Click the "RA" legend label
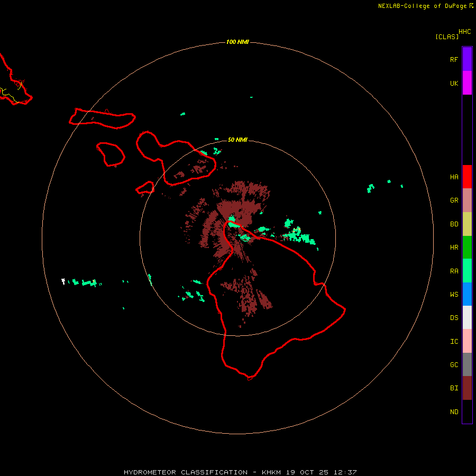Viewport: 476px width, 476px height. [454, 271]
